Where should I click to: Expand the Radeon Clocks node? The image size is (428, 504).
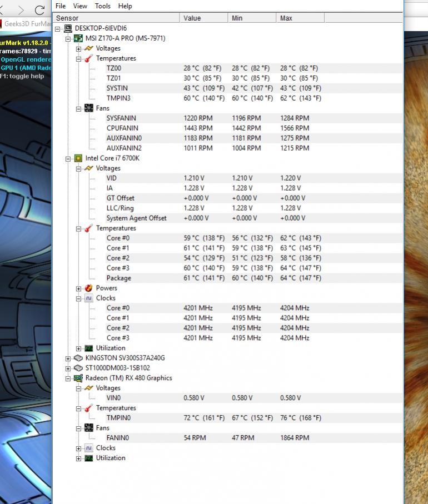78,448
